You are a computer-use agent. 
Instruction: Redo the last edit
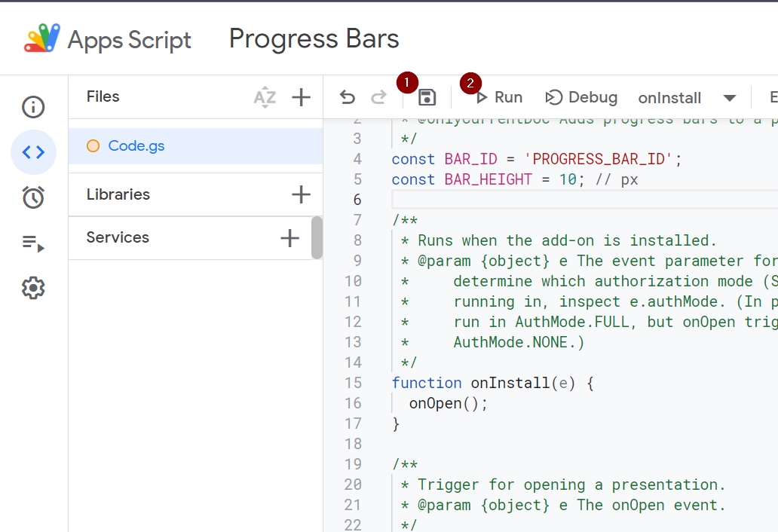(x=379, y=97)
